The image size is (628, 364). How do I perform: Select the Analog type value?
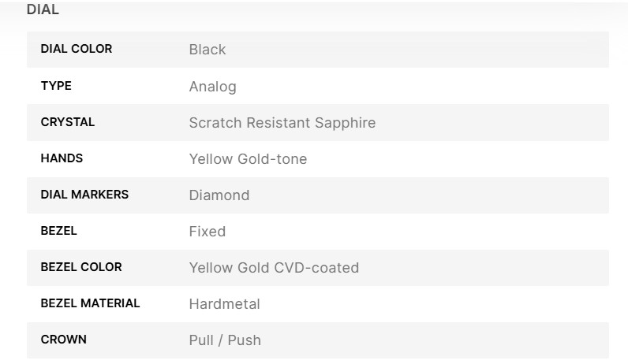point(212,87)
